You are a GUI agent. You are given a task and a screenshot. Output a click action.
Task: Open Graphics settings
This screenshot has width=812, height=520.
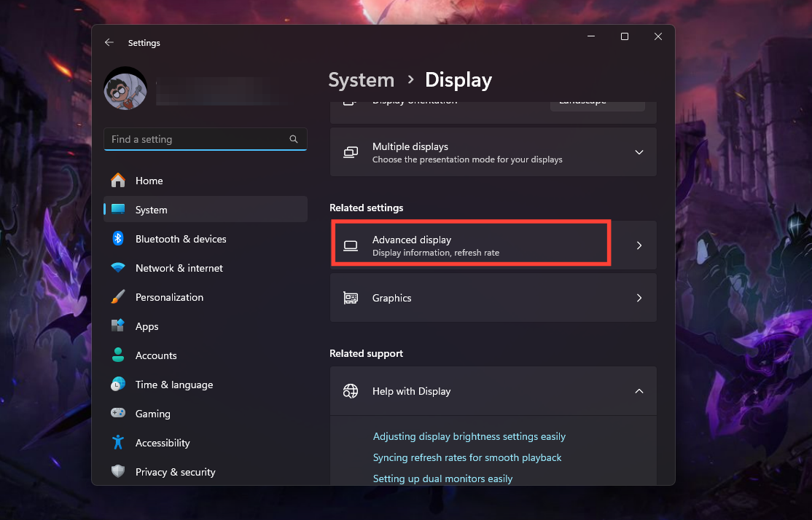point(493,298)
